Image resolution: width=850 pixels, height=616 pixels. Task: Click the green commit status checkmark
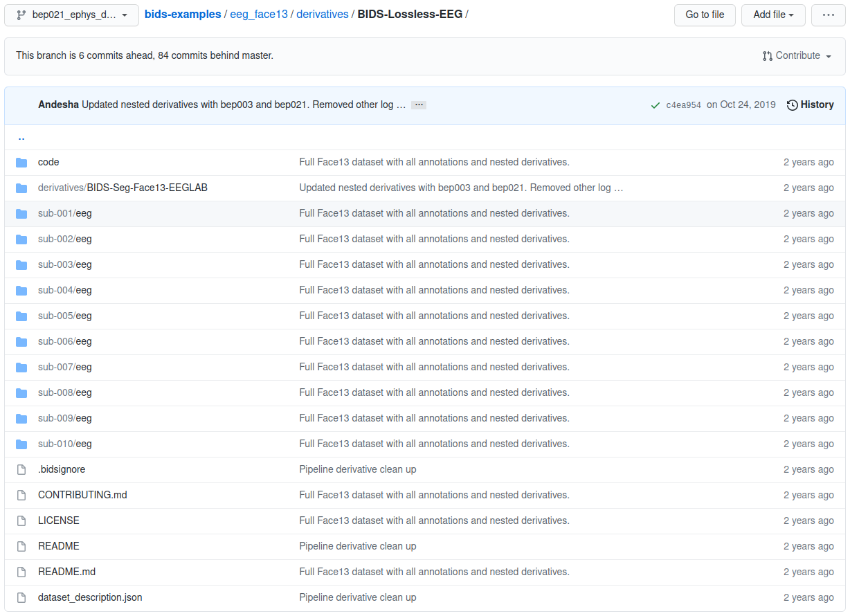pos(655,105)
